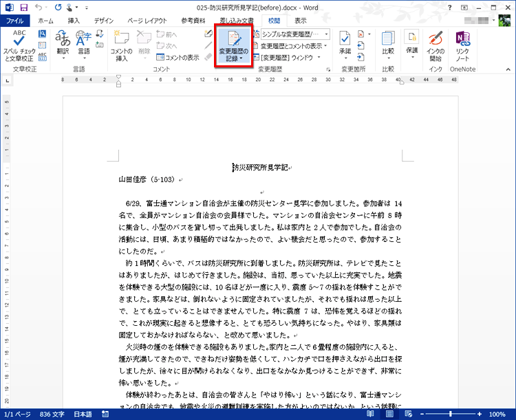Click the Word Count ABC 123 icon
This screenshot has height=420, width=516.
tap(42, 56)
